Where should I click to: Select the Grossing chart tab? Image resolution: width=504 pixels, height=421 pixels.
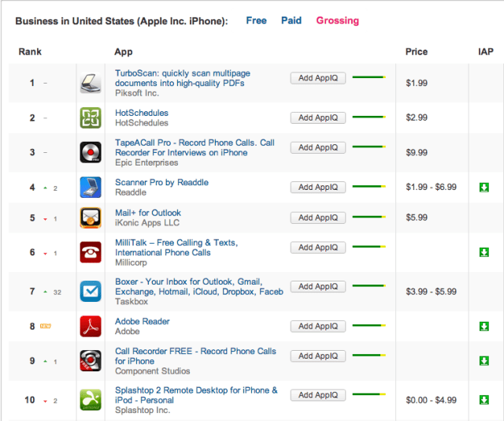coord(337,20)
